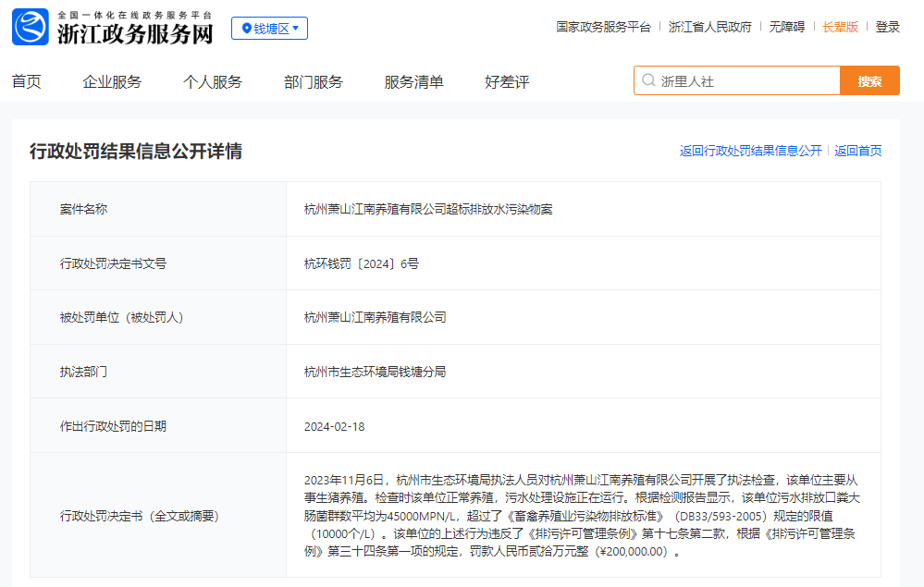The width and height of the screenshot is (924, 587).
Task: Open 国家政务服务平台 link
Action: (603, 27)
